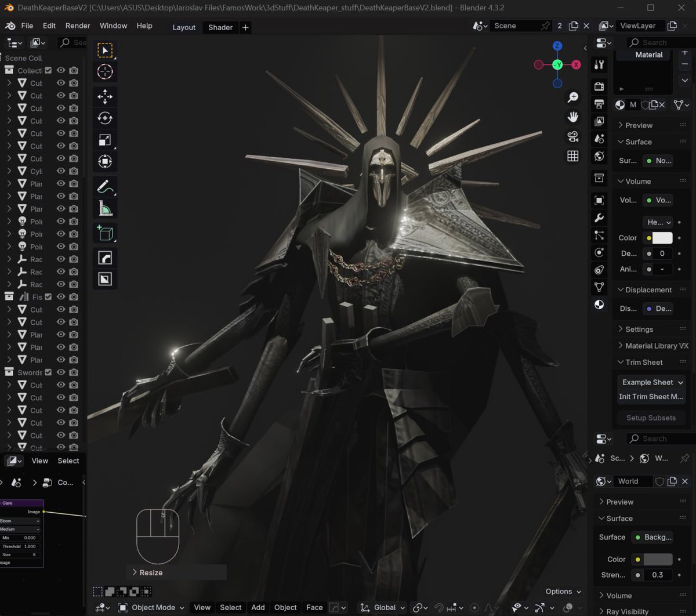Activate the 3D Cursor tool

coord(105,72)
